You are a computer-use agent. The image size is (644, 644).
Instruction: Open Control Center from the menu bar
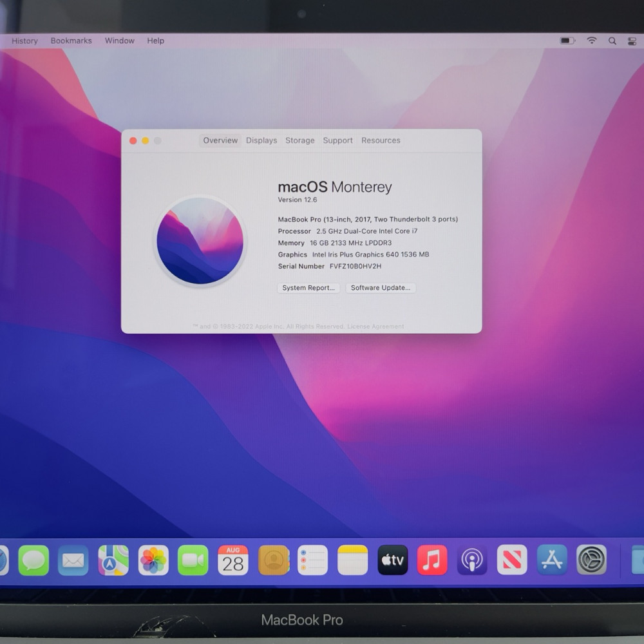pyautogui.click(x=632, y=41)
